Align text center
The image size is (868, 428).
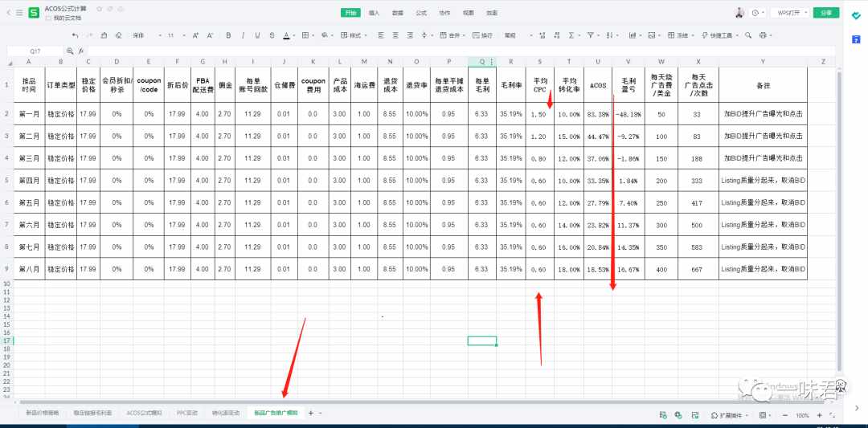point(395,35)
